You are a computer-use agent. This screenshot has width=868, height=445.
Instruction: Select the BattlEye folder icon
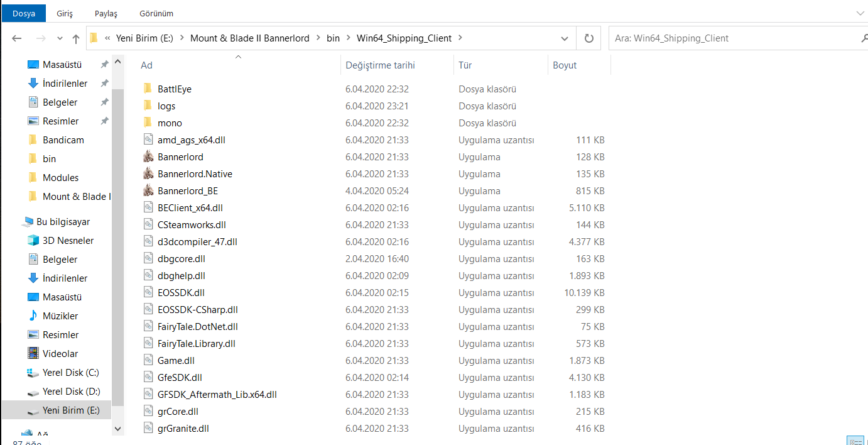pos(148,89)
